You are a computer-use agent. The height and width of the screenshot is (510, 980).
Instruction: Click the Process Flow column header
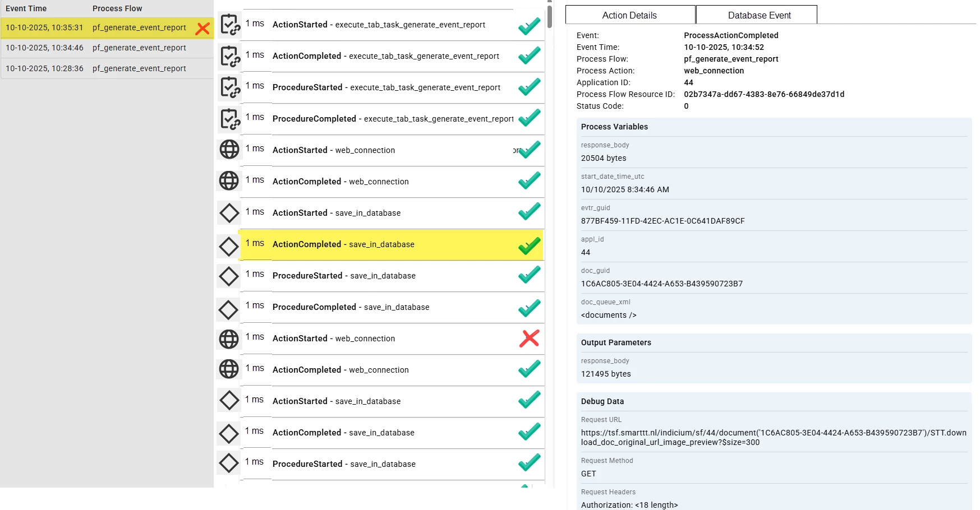[117, 8]
